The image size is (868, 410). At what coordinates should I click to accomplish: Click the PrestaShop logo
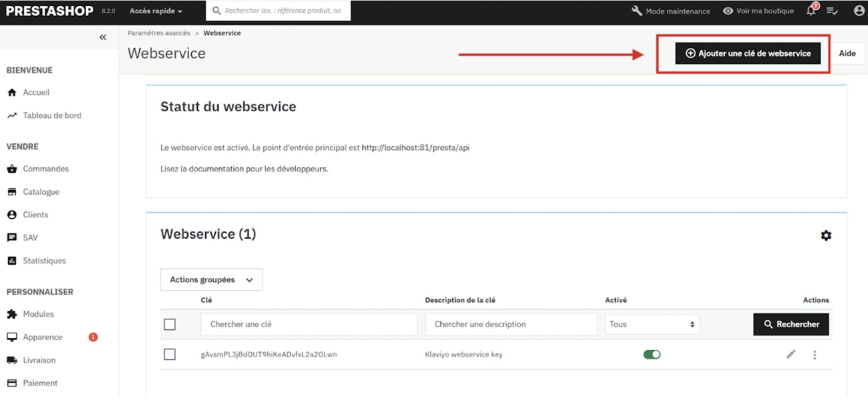50,11
